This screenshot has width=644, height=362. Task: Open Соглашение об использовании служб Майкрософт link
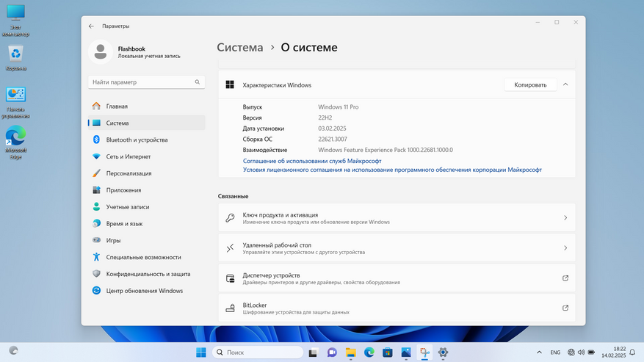coord(312,161)
